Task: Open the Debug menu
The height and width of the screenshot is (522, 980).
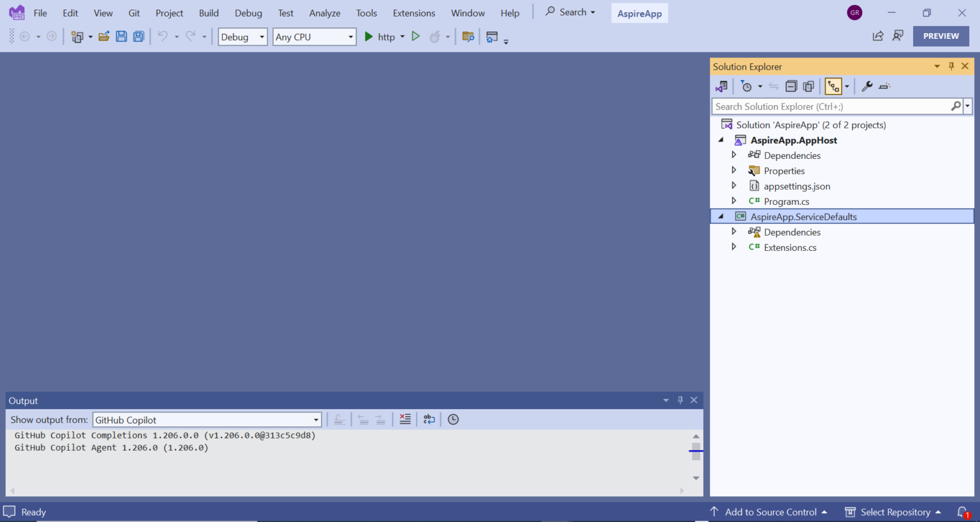Action: (x=248, y=13)
